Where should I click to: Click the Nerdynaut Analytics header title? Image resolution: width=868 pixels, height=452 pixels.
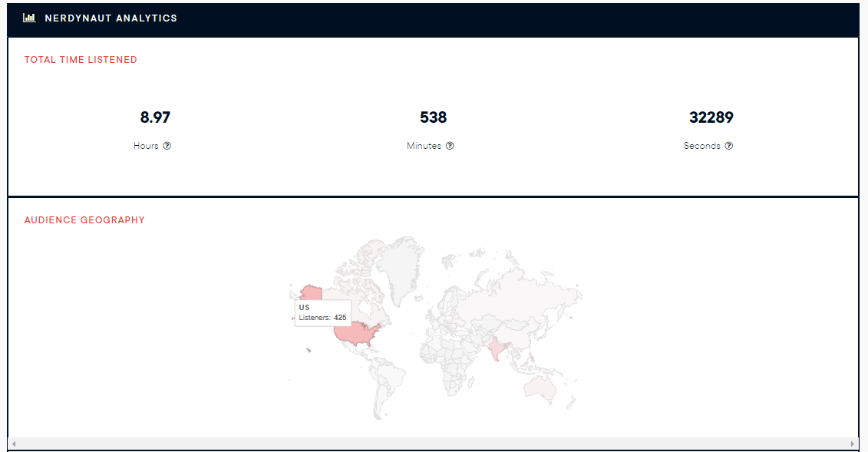(x=111, y=18)
